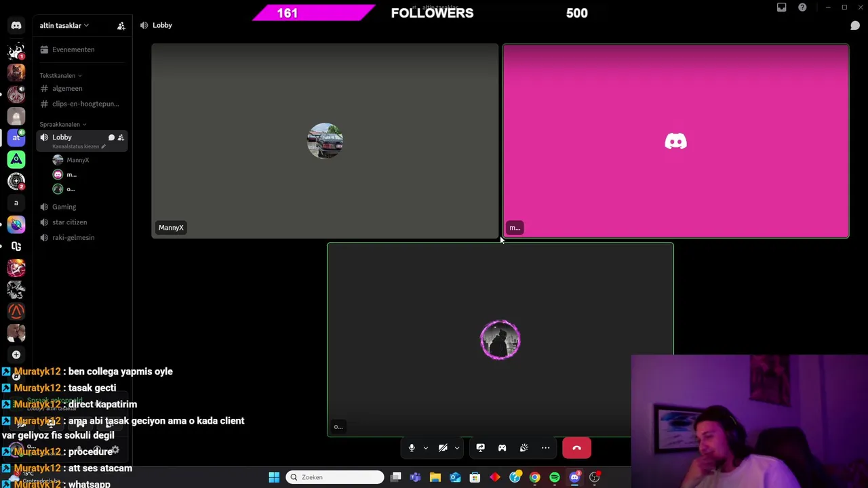Open red diamond app on taskbar
Image resolution: width=868 pixels, height=488 pixels.
(495, 477)
